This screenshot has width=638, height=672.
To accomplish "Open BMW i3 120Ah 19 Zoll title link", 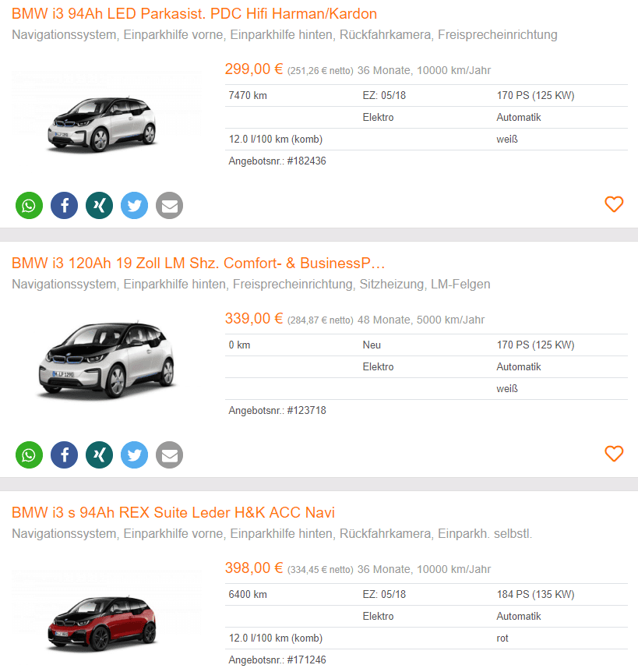I will click(198, 263).
